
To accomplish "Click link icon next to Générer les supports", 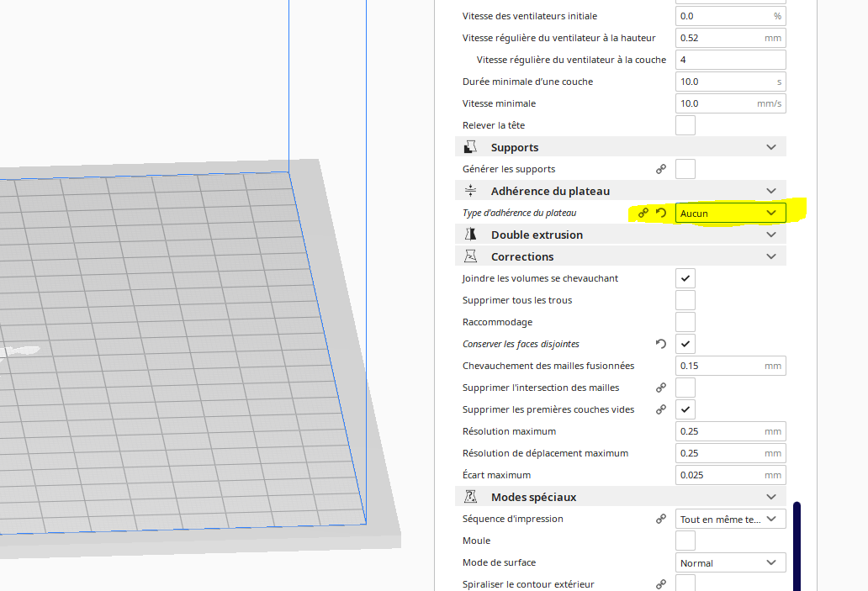I will (x=661, y=169).
